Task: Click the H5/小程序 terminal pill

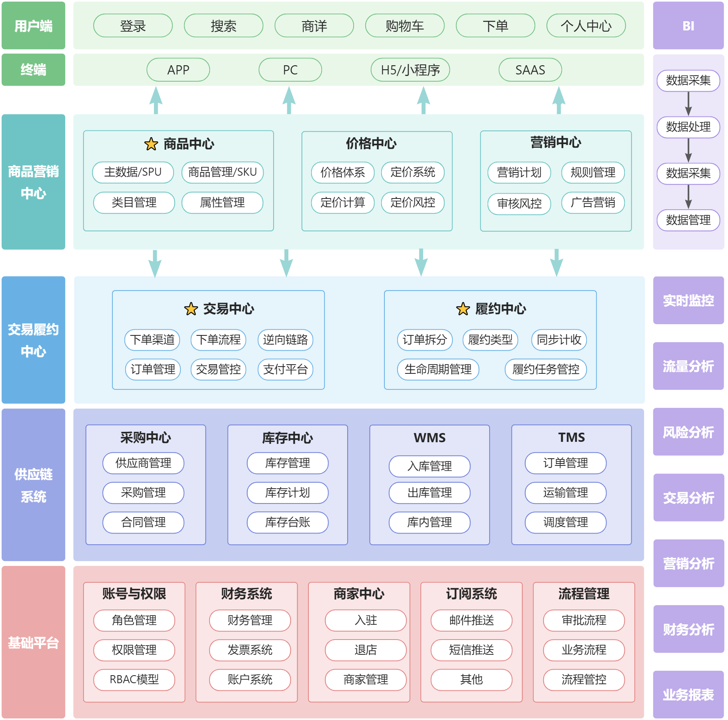Action: point(410,70)
